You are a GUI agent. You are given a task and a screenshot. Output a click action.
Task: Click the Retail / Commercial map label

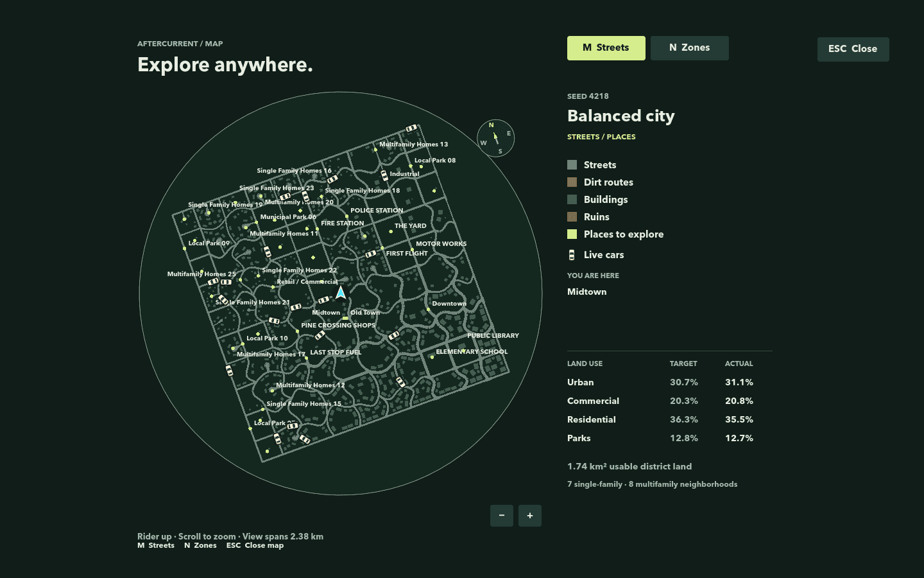coord(307,282)
